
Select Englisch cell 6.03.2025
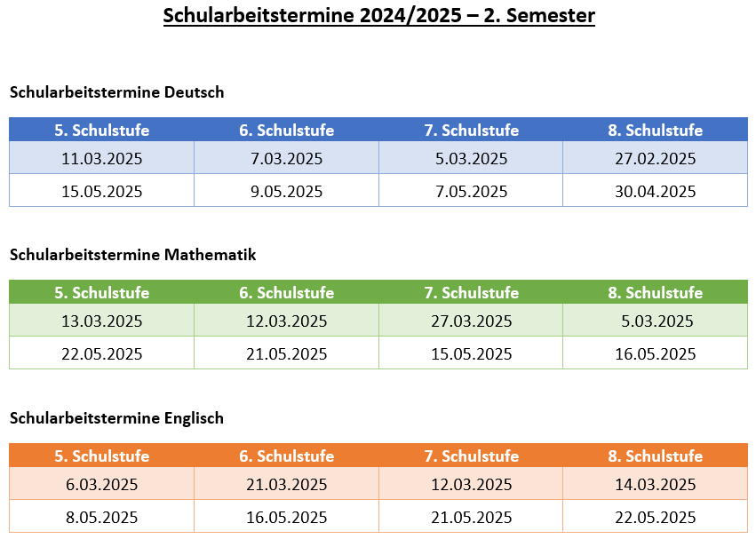(102, 485)
